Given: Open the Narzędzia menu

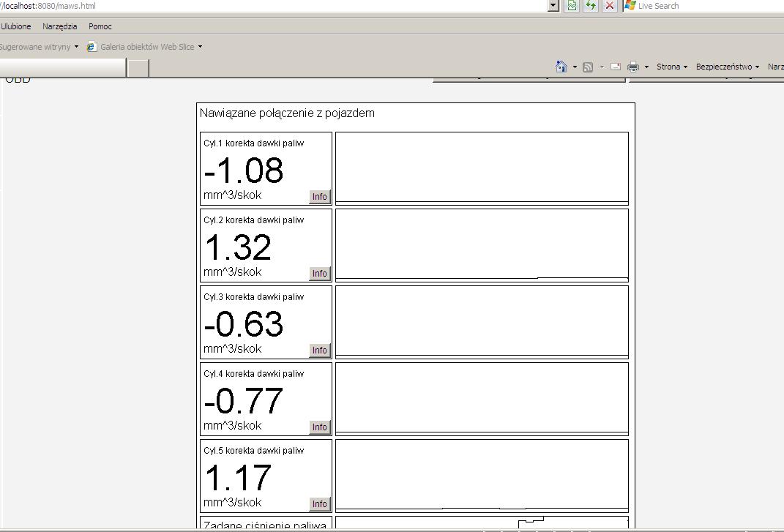Looking at the screenshot, I should tap(59, 26).
